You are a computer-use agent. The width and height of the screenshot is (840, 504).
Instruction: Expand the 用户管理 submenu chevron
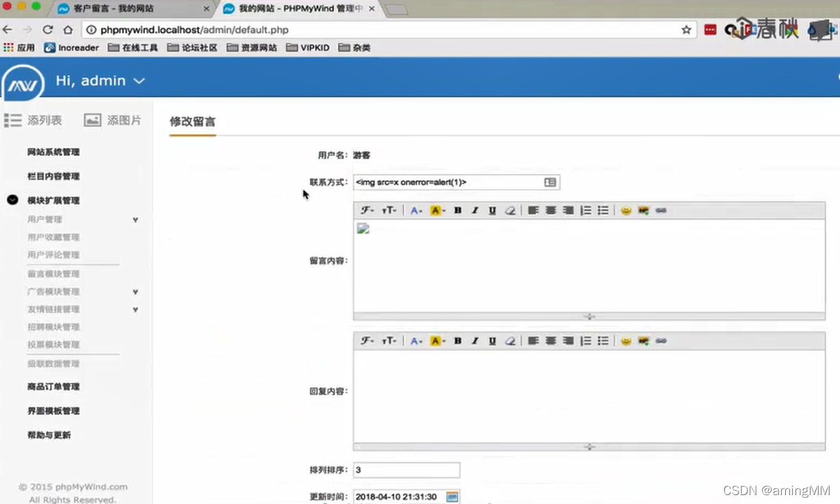pyautogui.click(x=135, y=220)
